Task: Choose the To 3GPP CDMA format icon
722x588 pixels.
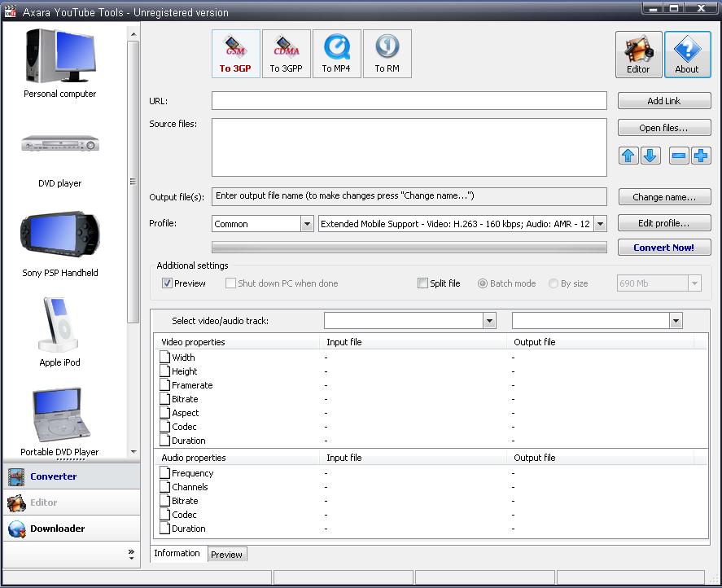Action: click(287, 54)
